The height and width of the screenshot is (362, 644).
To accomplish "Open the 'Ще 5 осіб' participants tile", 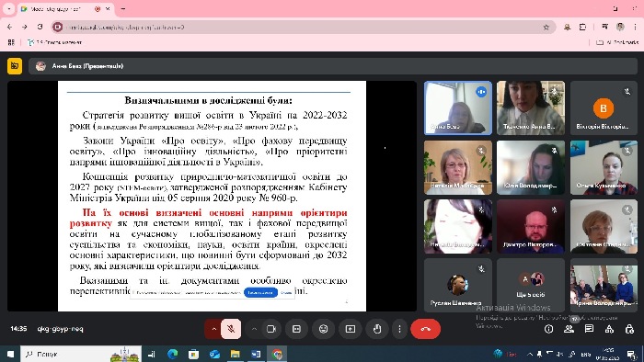I will tap(531, 285).
